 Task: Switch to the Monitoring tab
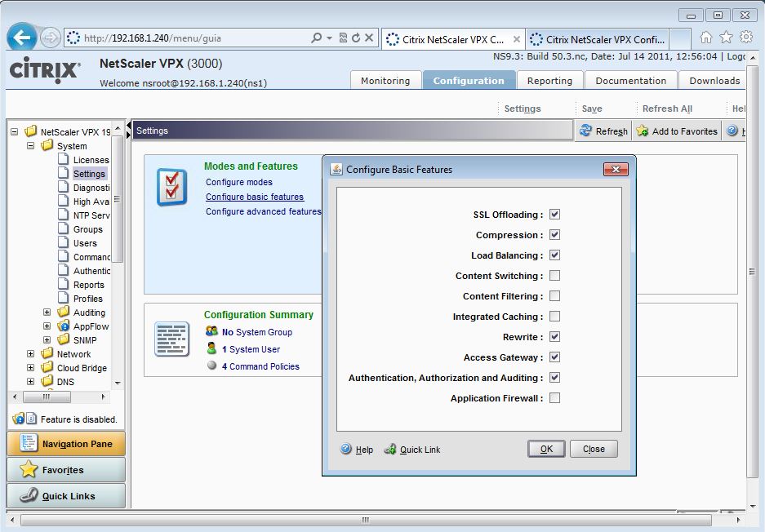pos(385,81)
